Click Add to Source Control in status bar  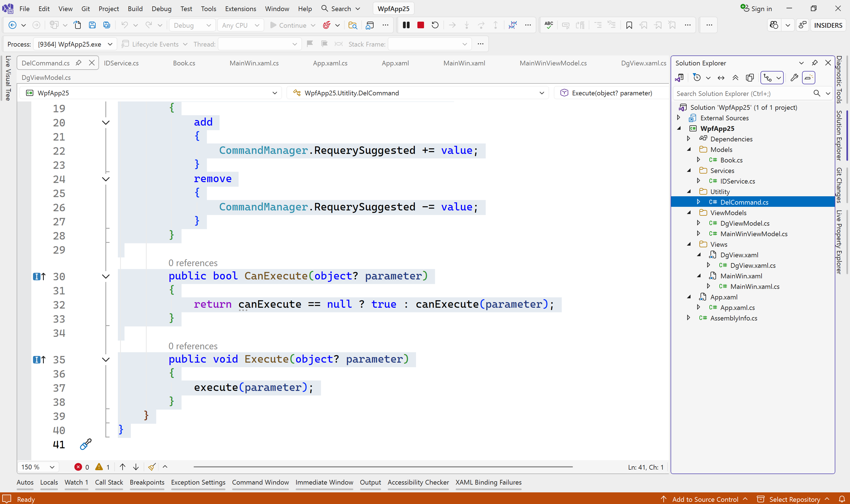tap(705, 499)
